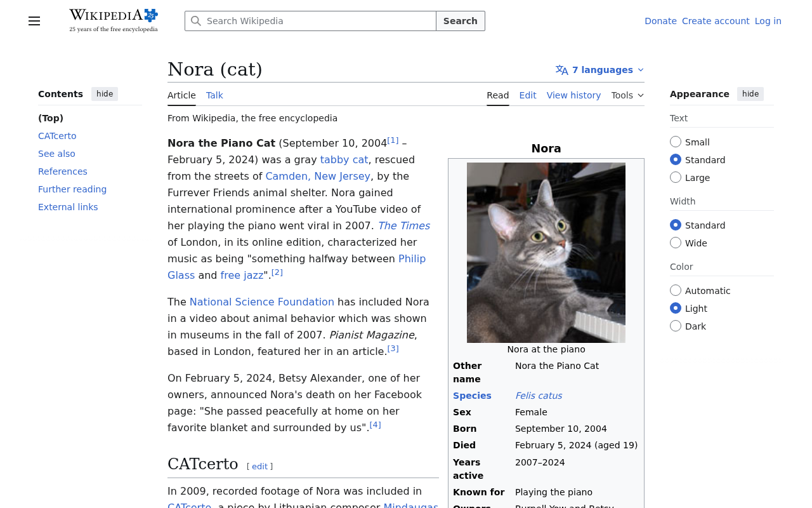Select Dark color mode
Screen dimensions: 812x508
pyautogui.click(x=676, y=326)
